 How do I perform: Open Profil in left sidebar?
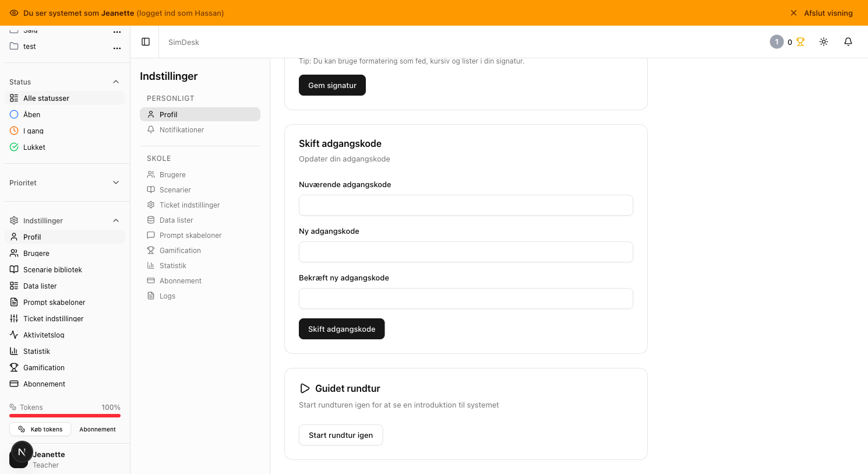pos(65,237)
